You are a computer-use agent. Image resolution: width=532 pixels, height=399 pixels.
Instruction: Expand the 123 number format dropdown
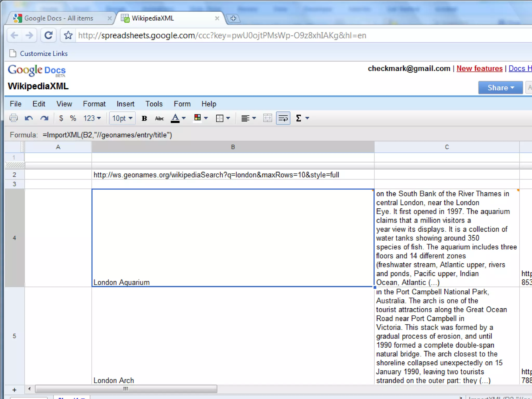pos(92,118)
